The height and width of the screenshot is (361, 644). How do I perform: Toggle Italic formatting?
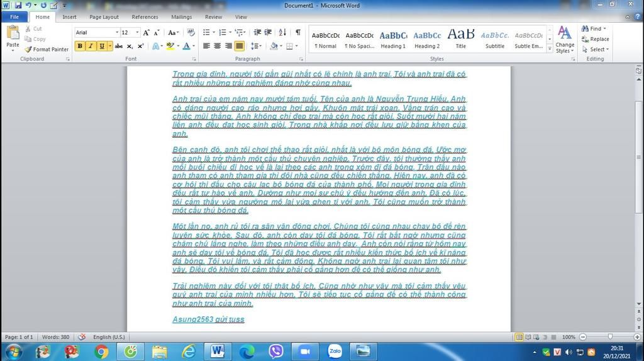pos(91,46)
